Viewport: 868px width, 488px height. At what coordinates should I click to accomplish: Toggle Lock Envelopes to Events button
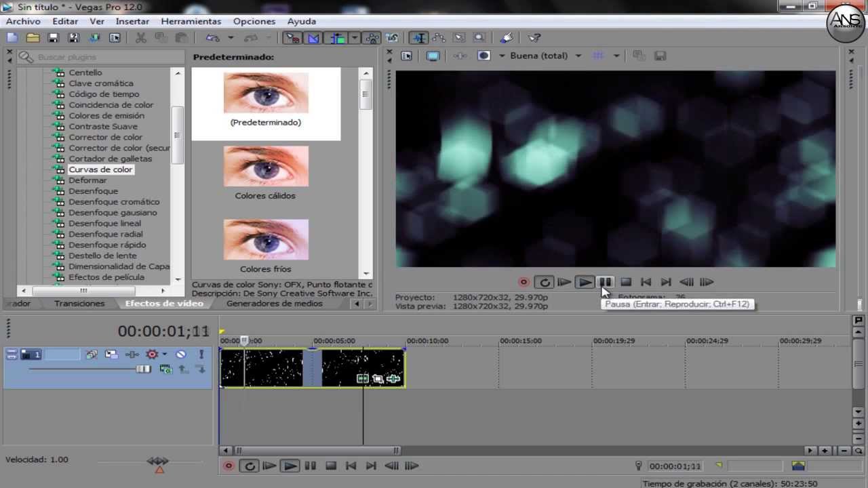click(372, 38)
